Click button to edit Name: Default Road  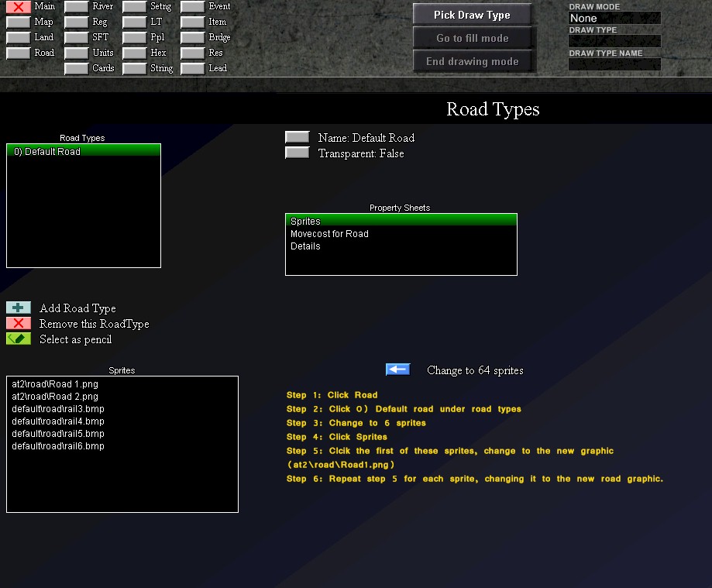tap(297, 137)
